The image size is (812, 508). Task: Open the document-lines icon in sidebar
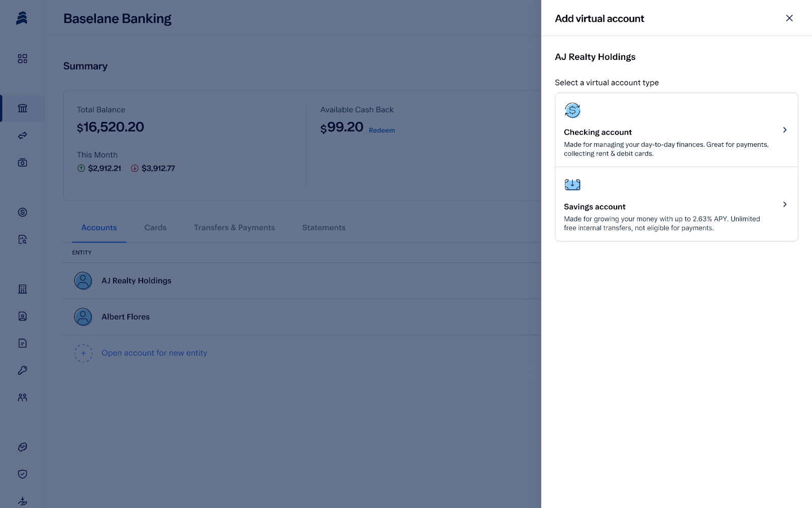tap(22, 343)
